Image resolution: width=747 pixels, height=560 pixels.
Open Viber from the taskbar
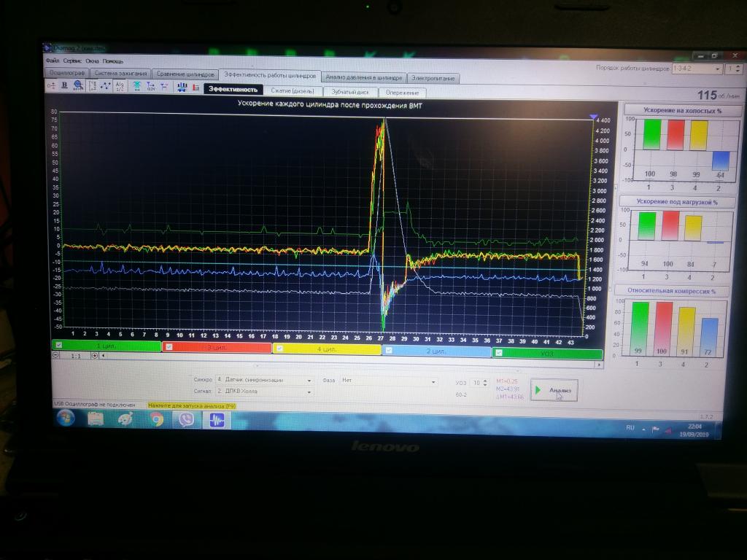pos(186,420)
